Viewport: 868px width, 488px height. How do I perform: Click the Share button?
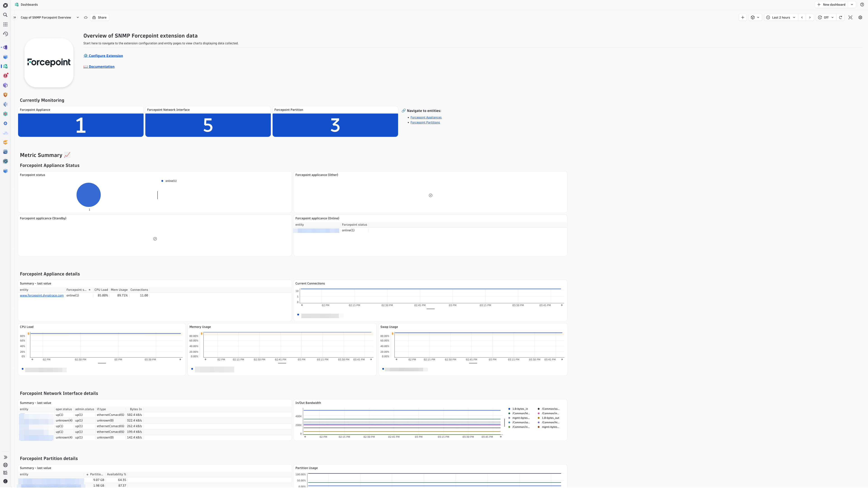click(99, 17)
